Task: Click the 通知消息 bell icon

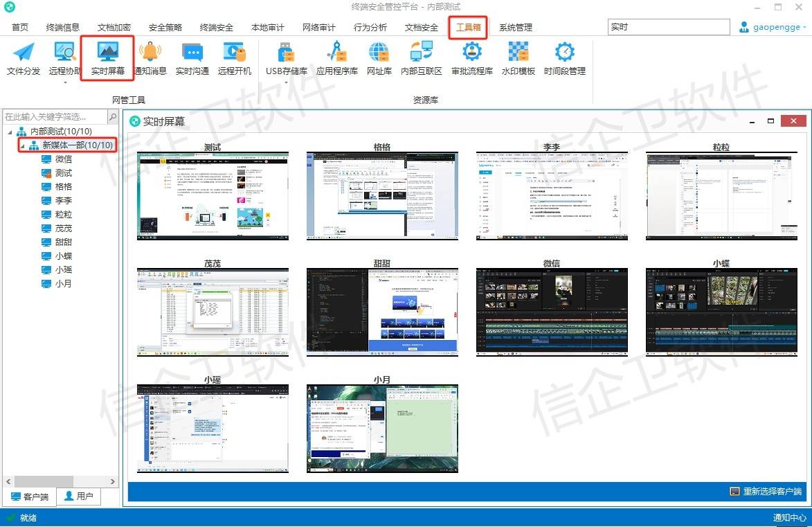Action: click(x=150, y=58)
